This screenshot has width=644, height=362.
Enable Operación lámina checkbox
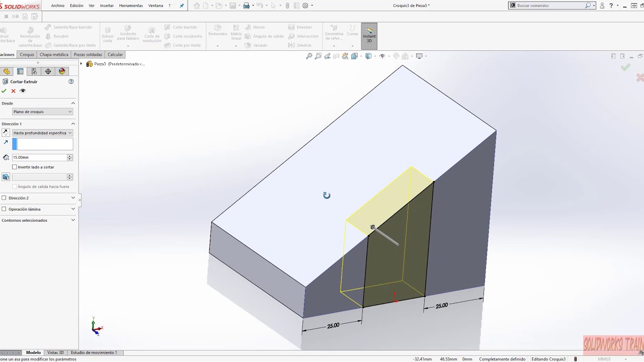click(x=4, y=209)
